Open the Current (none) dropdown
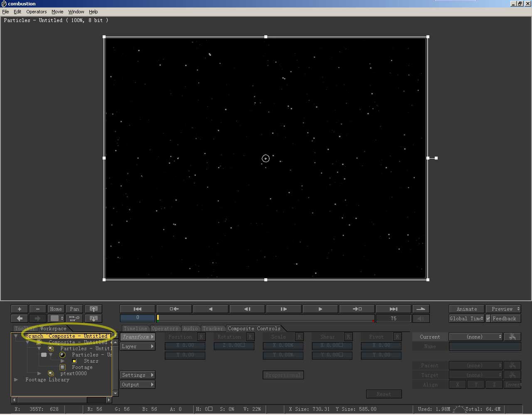The width and height of the screenshot is (532, 415). tap(475, 337)
